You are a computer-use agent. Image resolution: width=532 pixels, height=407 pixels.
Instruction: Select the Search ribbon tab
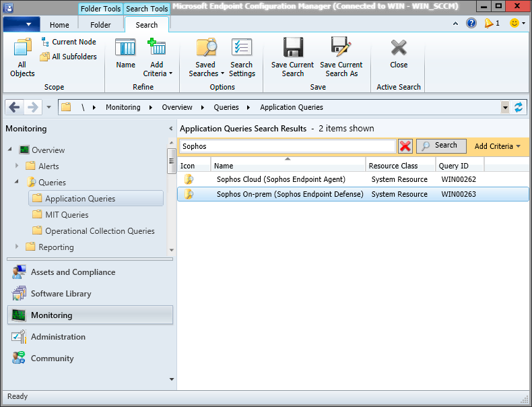147,25
